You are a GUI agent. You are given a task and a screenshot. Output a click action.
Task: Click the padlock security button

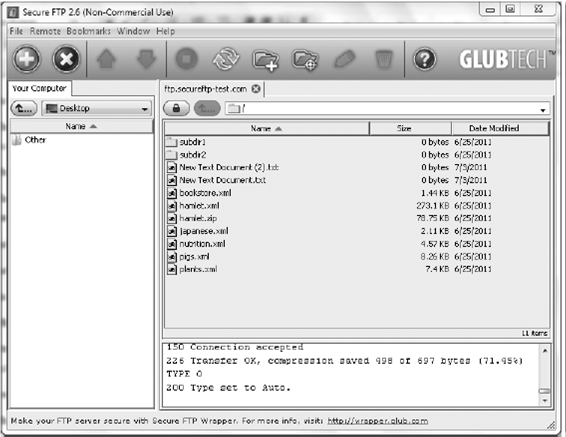tap(176, 108)
